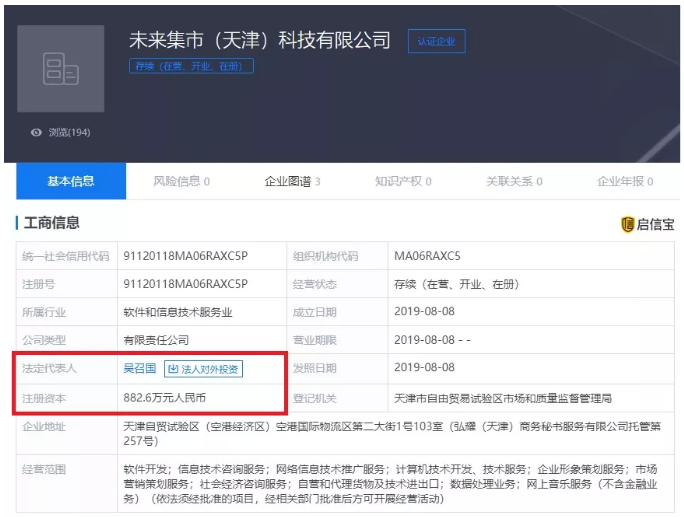Click the company name 未来集市（天津）科技有限公司
Screen dimensions: 684x517
[x=259, y=40]
